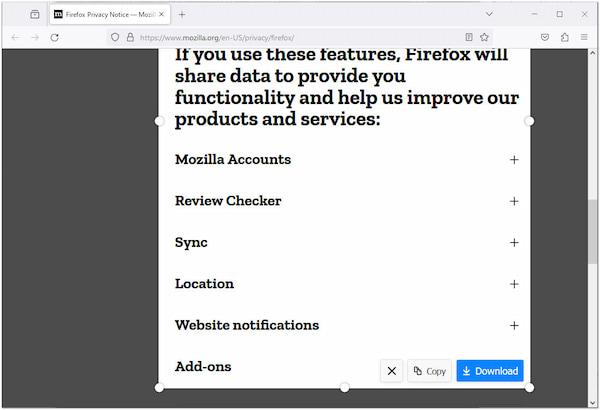The width and height of the screenshot is (600, 410).
Task: Click the mozilla.org URL address field
Action: click(x=298, y=38)
